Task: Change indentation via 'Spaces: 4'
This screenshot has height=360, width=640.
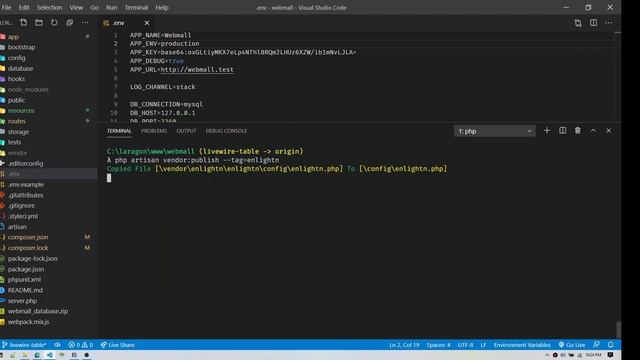Action: 438,345
